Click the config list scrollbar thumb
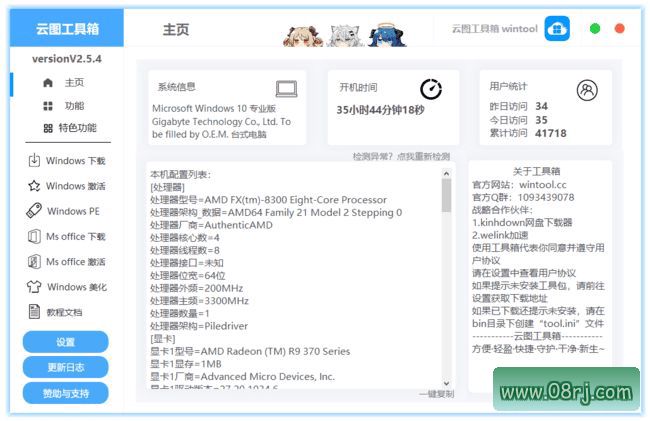Screen dimensions: 650x421 446,195
